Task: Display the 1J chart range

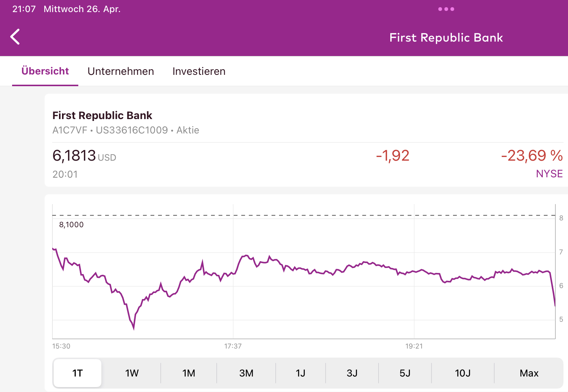Action: (301, 373)
